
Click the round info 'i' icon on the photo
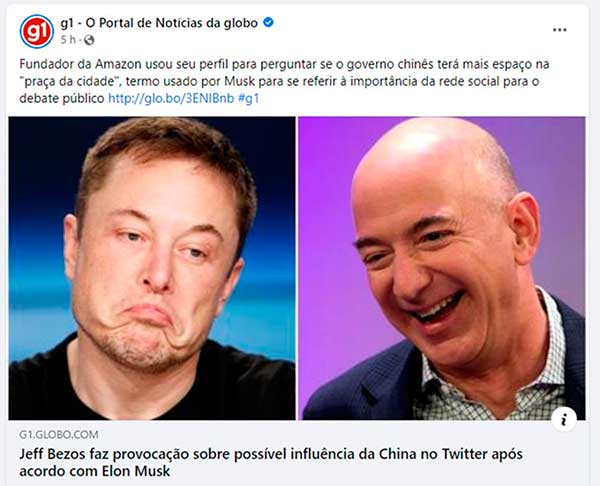coord(564,419)
